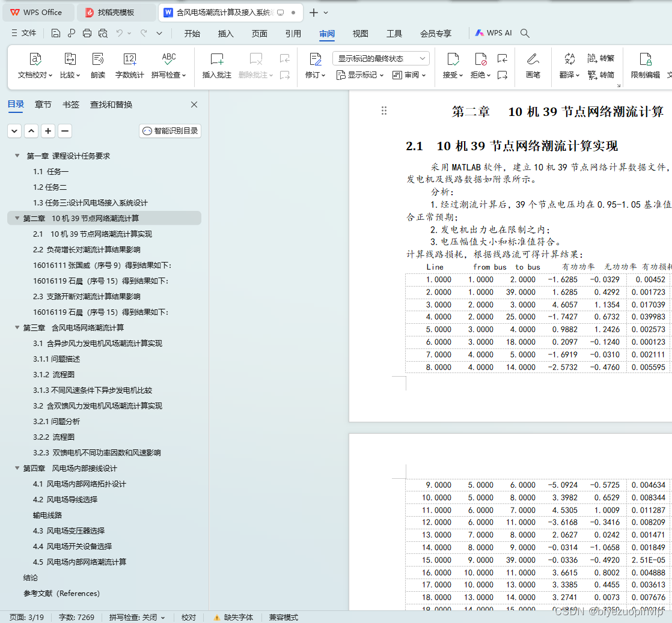Switch to the WPS Office home tab
This screenshot has height=623, width=672.
click(38, 13)
